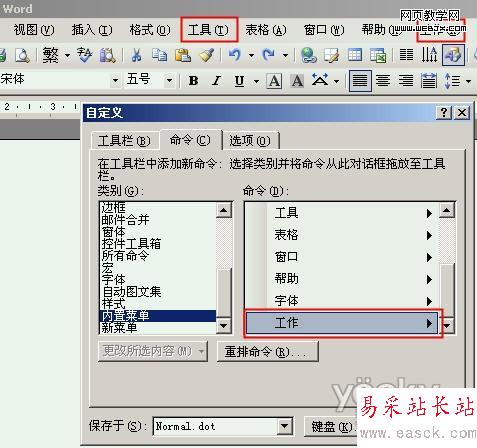Open the font name 宋体 dropdown
The height and width of the screenshot is (448, 477).
pos(115,80)
